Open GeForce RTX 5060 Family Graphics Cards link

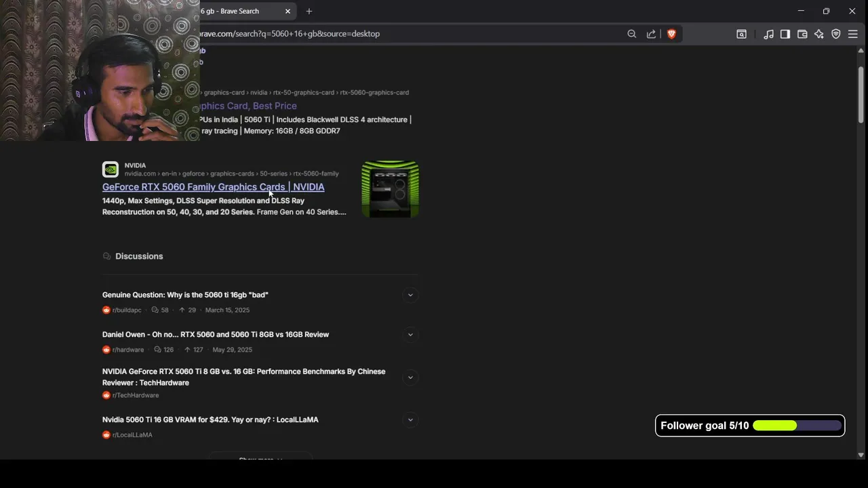tap(213, 187)
